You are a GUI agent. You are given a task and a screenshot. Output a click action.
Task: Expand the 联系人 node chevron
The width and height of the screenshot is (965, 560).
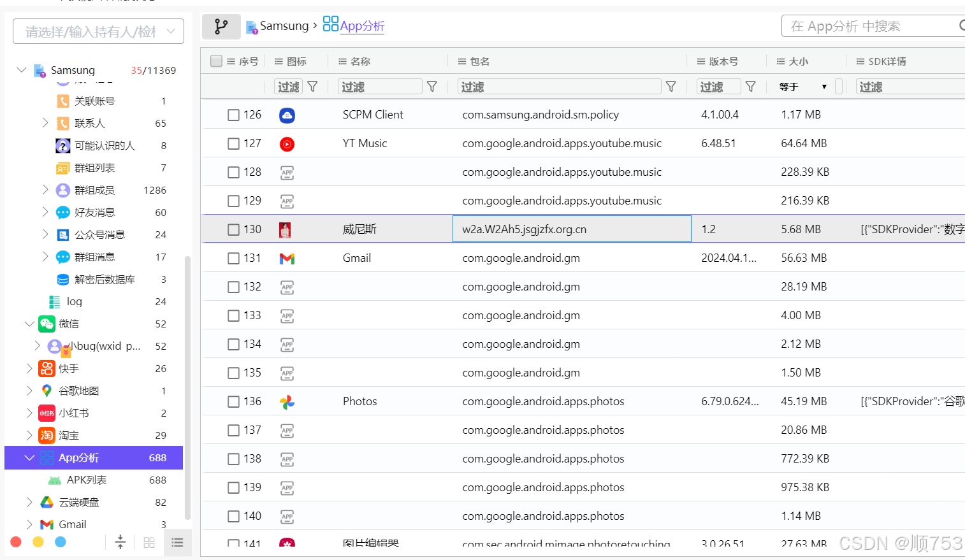coord(45,122)
